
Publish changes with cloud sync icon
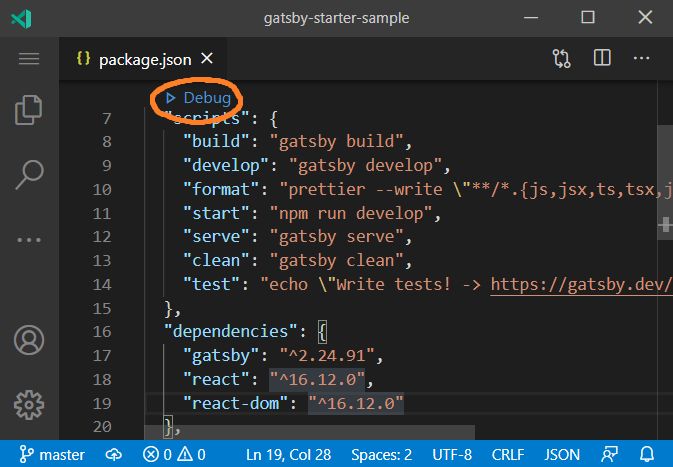coord(114,454)
